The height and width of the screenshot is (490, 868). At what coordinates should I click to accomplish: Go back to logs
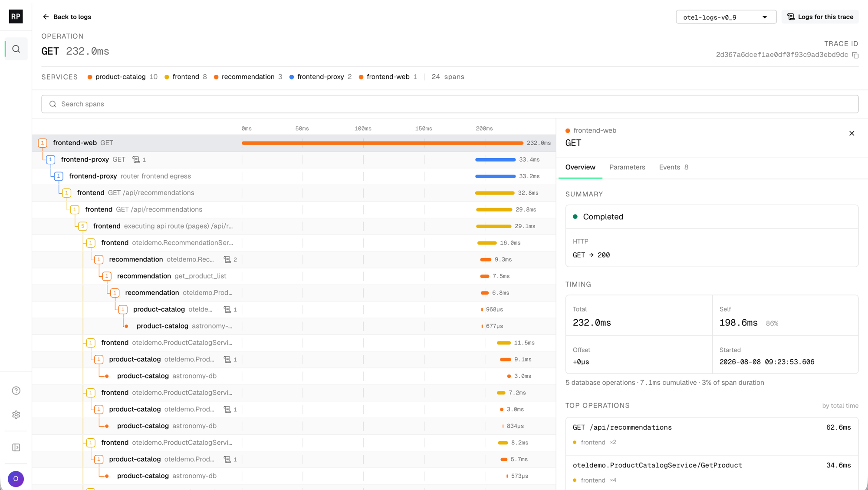click(67, 17)
